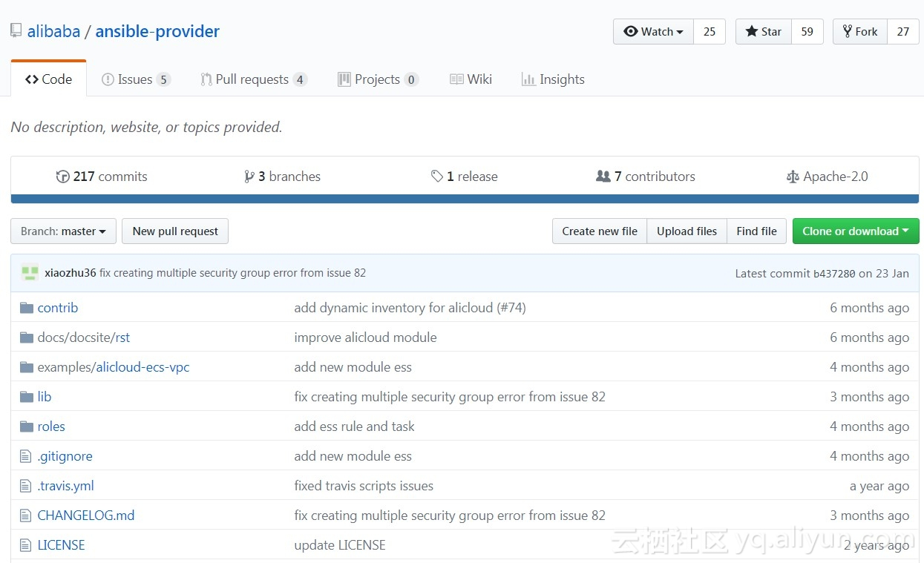Click the xiaozhu36 author name

point(71,273)
